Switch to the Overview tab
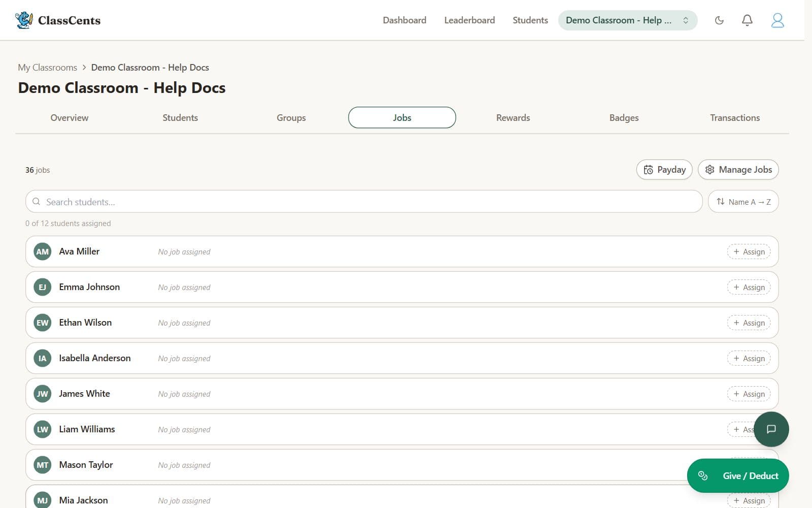The width and height of the screenshot is (812, 508). point(70,118)
